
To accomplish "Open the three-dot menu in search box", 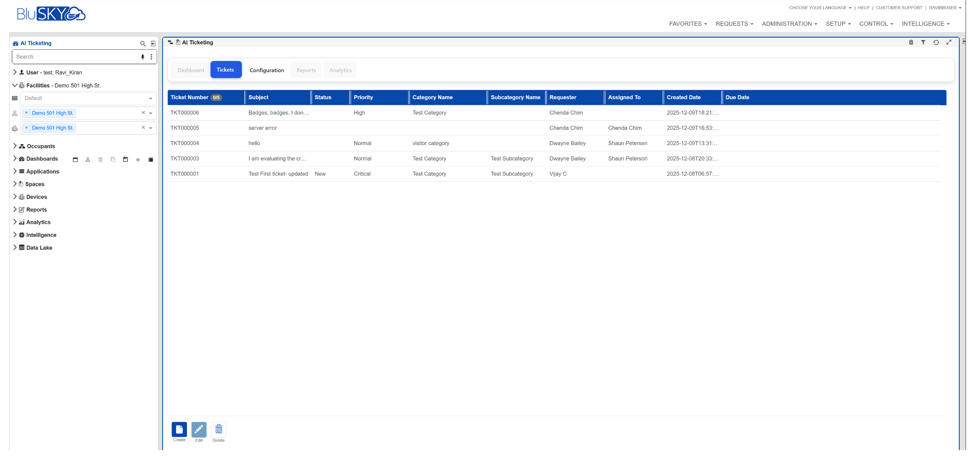I will 151,57.
